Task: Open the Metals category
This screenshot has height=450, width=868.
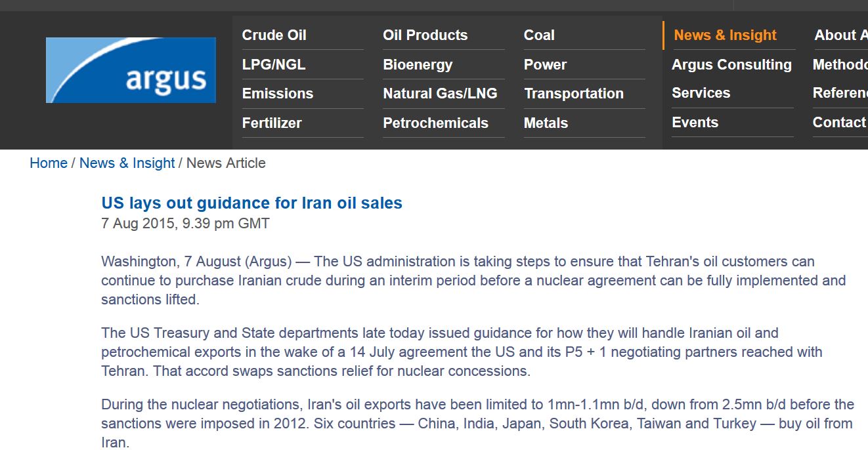Action: click(546, 123)
